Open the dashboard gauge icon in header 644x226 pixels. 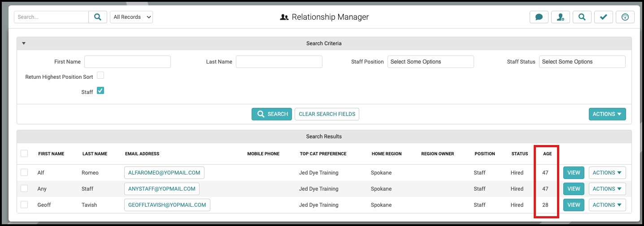click(x=625, y=17)
